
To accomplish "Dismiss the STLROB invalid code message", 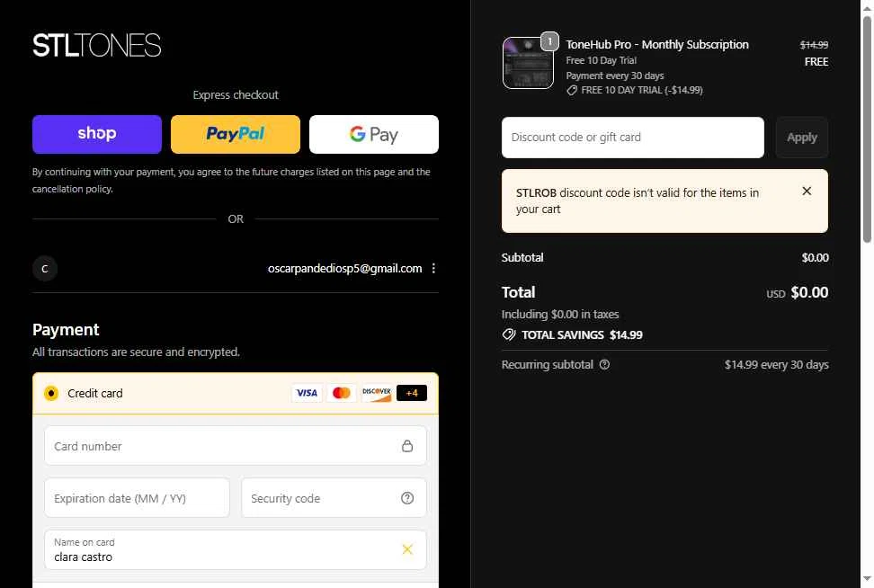I will 807,192.
